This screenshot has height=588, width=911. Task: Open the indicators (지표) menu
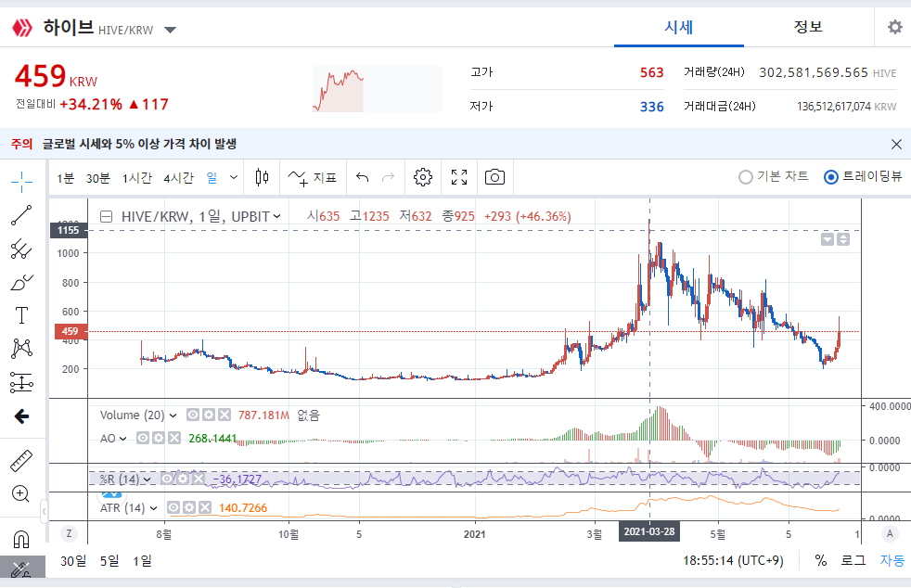[313, 177]
